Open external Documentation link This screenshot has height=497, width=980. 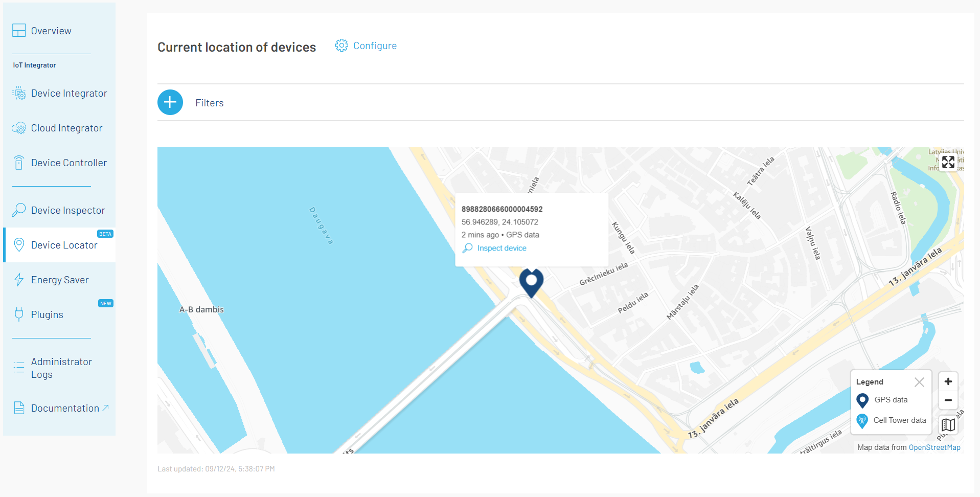65,409
